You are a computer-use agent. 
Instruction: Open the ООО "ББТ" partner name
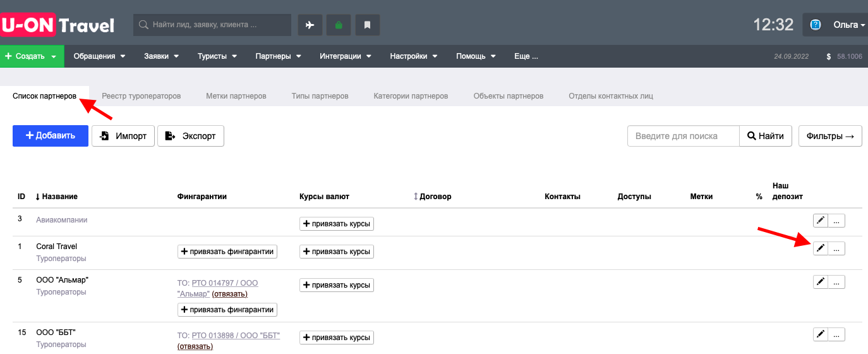(56, 333)
